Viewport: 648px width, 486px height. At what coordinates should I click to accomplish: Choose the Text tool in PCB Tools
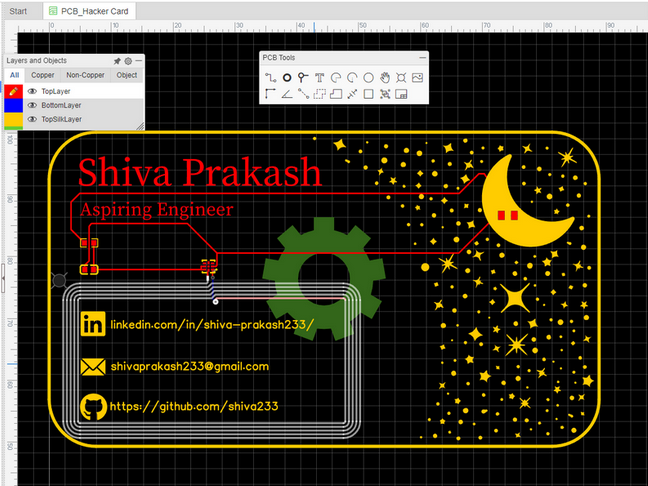point(320,77)
